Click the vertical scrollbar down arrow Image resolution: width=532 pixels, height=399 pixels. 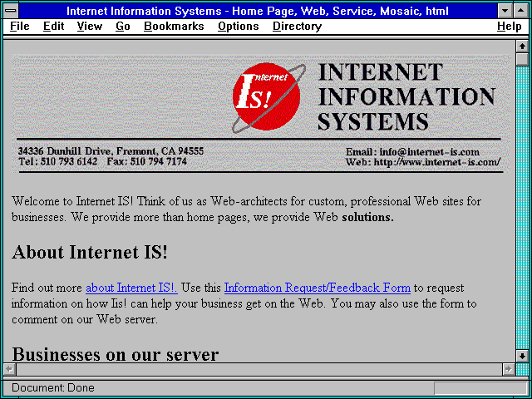522,356
